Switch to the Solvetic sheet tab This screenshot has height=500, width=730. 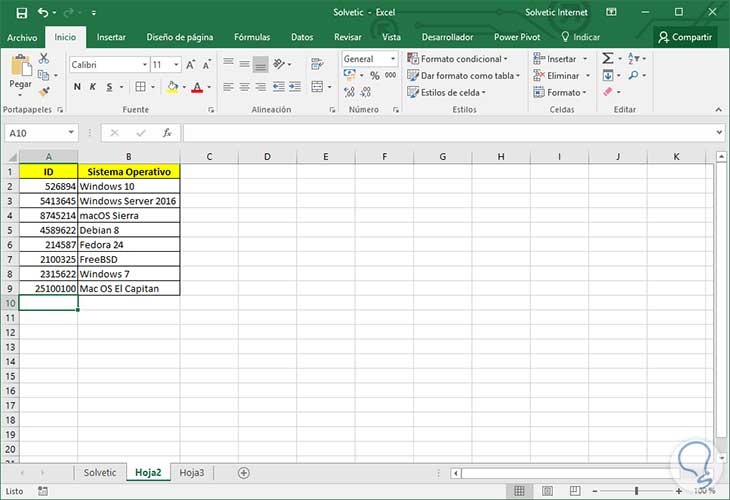(100, 473)
